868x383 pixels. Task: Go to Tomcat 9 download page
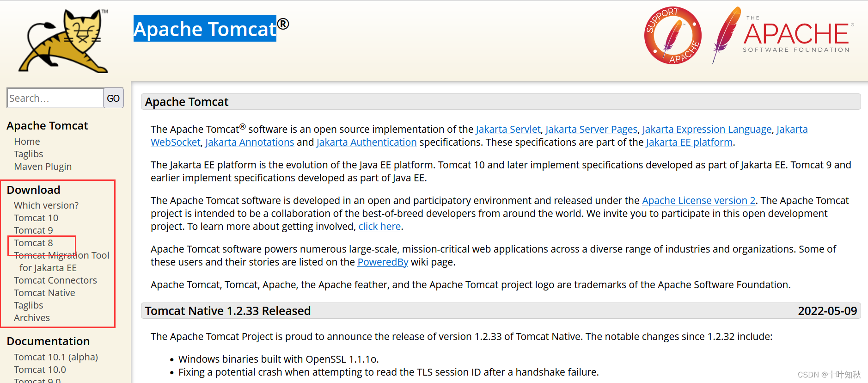pyautogui.click(x=33, y=230)
